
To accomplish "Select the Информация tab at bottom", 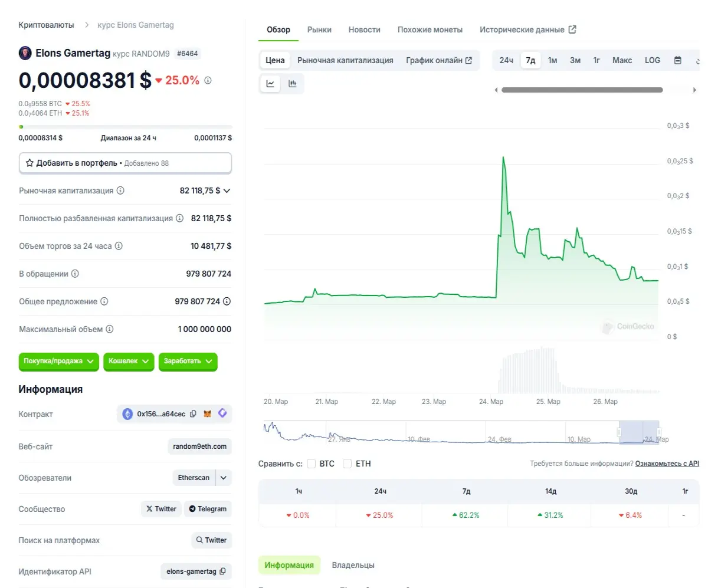I will click(289, 565).
